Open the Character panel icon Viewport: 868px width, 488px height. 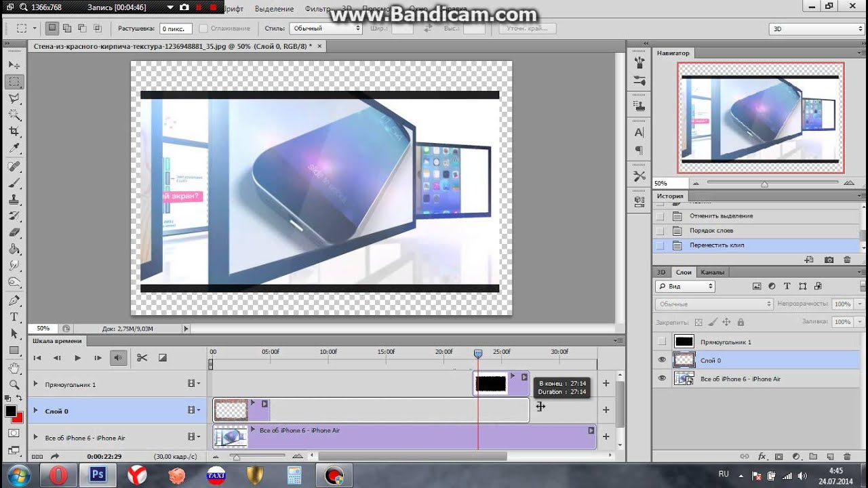coord(639,133)
